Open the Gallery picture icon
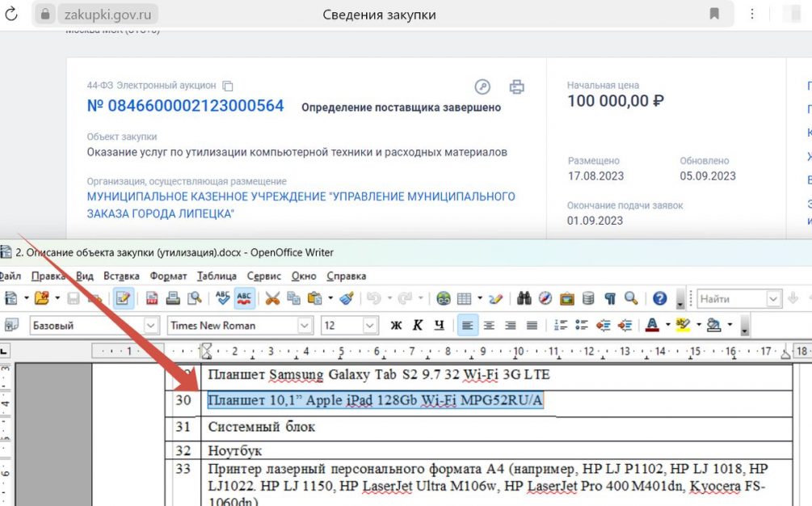 566,298
